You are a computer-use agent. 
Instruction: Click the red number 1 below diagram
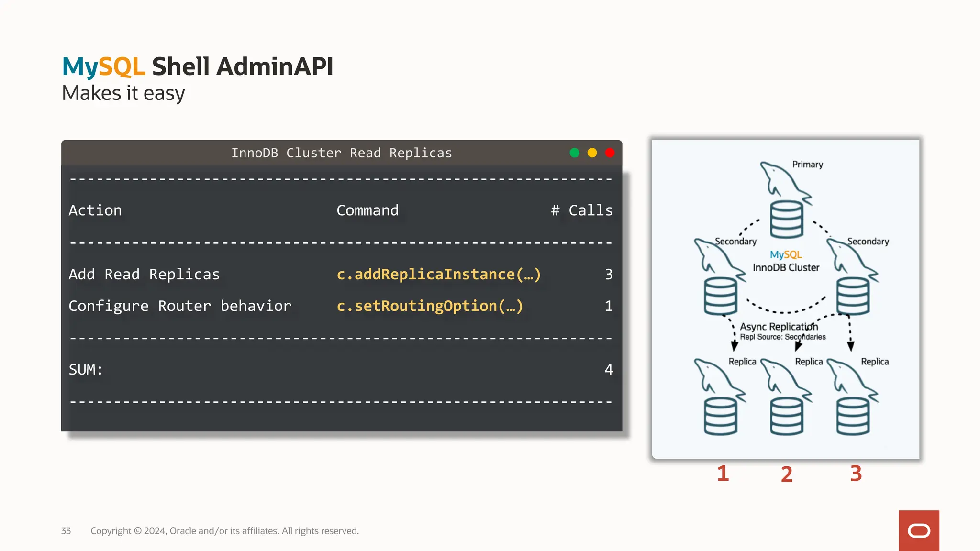coord(723,474)
